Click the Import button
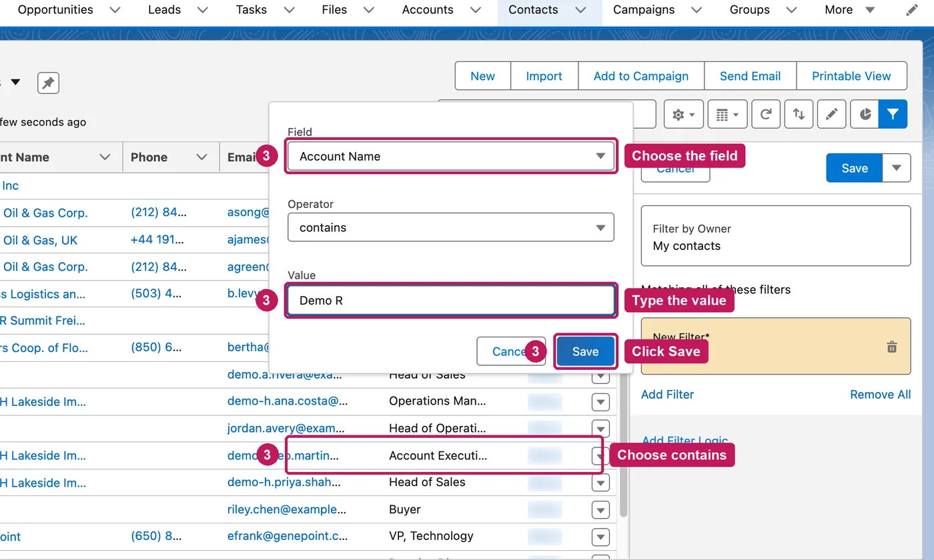Screen dimensions: 934x560 pos(544,76)
